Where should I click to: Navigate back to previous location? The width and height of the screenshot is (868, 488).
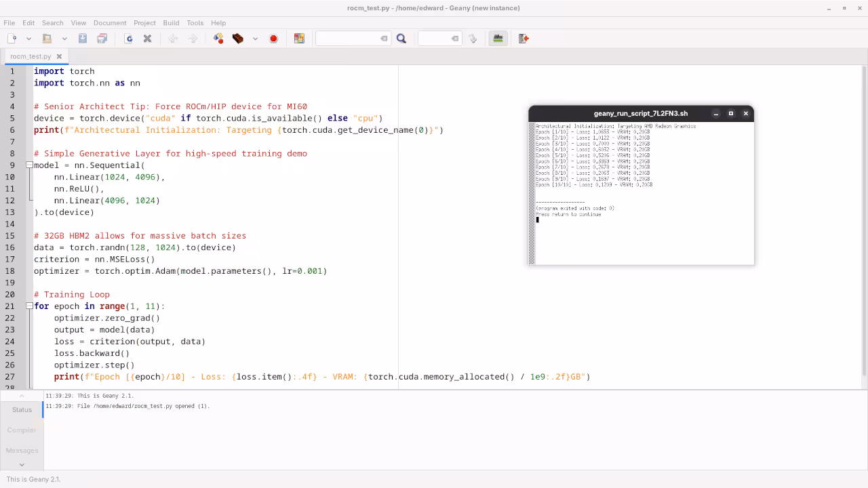[172, 39]
